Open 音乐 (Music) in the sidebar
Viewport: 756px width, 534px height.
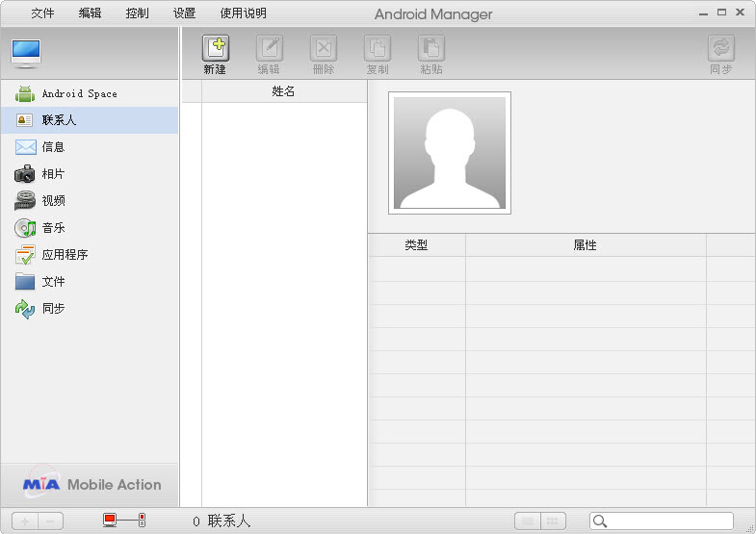53,228
